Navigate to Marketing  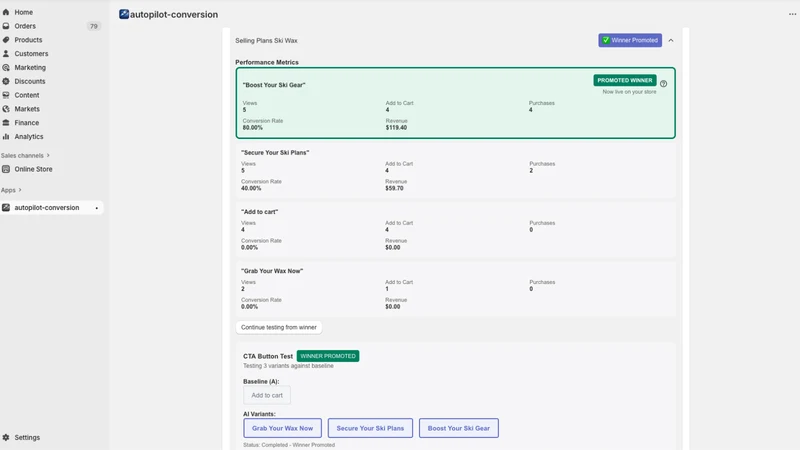click(30, 67)
